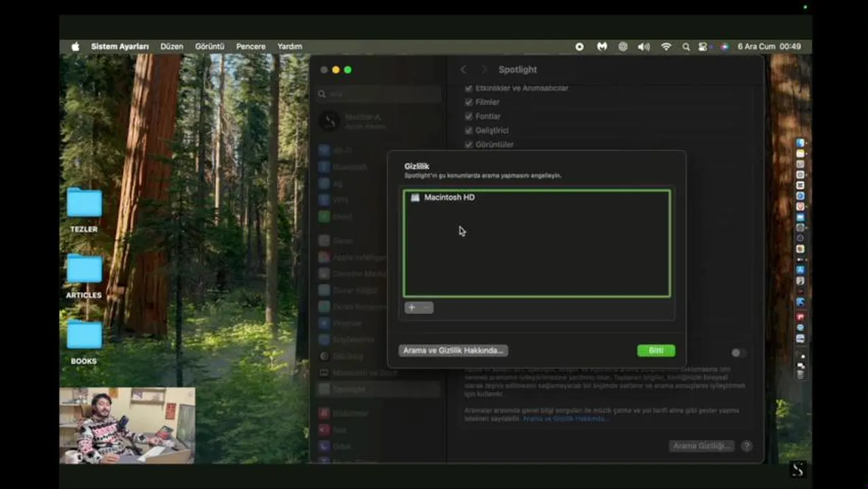Toggle the Görüntüler checkbox
Screen dimensions: 868x489
469,145
